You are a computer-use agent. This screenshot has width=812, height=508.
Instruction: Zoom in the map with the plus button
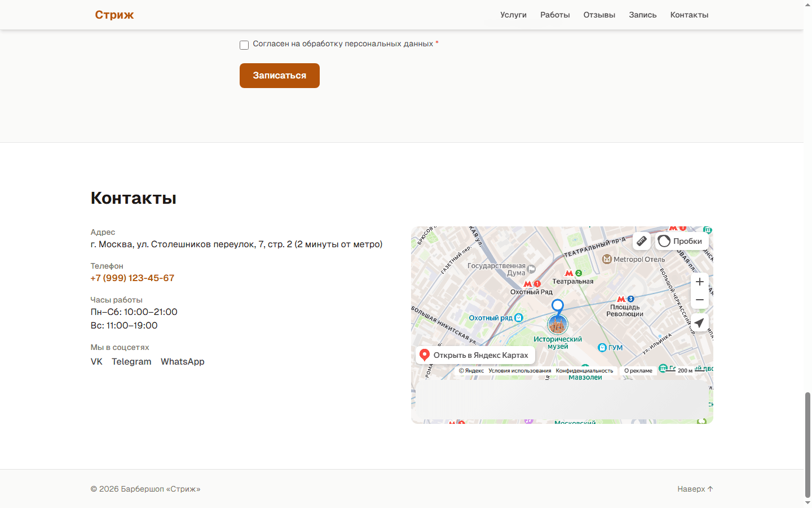click(700, 282)
